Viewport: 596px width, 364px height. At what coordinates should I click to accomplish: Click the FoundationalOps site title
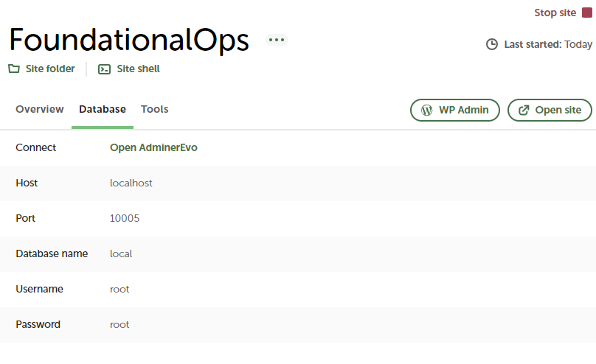click(128, 40)
